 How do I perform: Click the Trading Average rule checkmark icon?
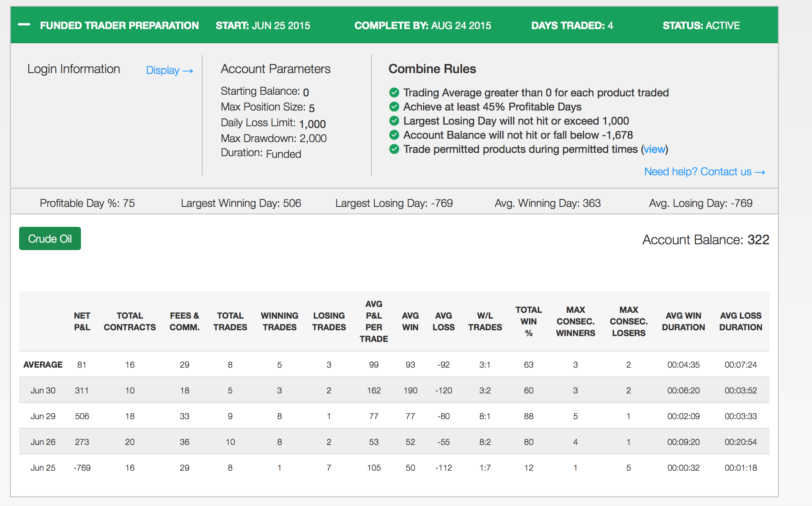[x=394, y=92]
